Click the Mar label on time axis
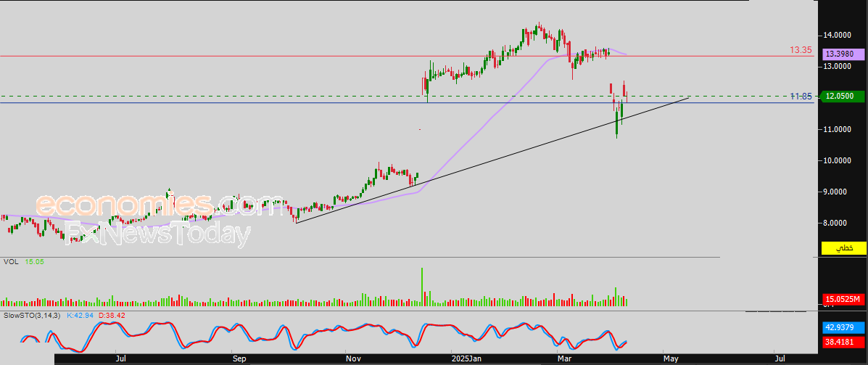 (565, 359)
